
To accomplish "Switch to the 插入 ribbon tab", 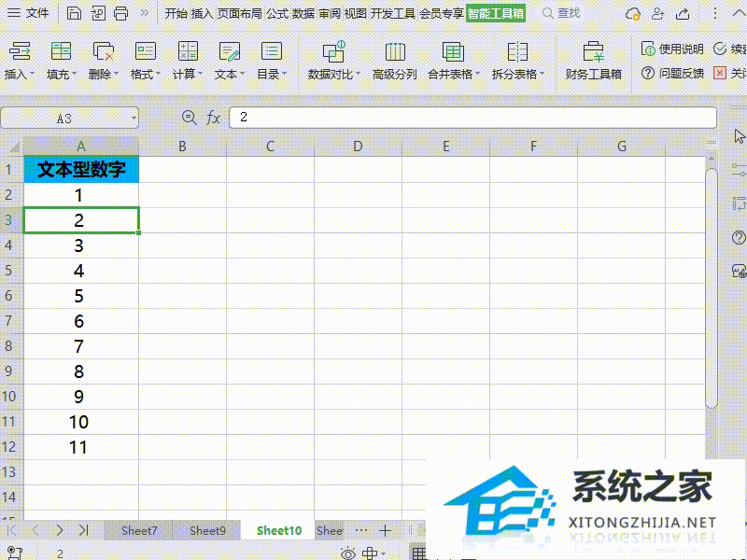I will 202,13.
